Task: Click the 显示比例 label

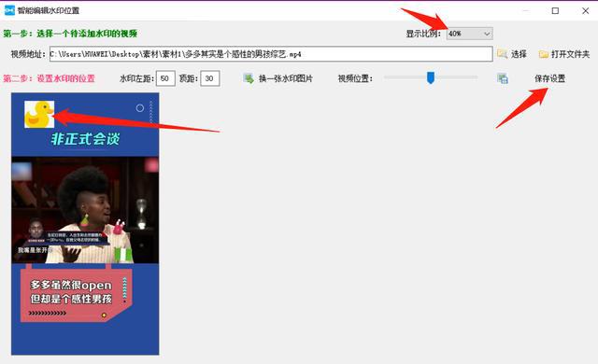Action: (423, 34)
